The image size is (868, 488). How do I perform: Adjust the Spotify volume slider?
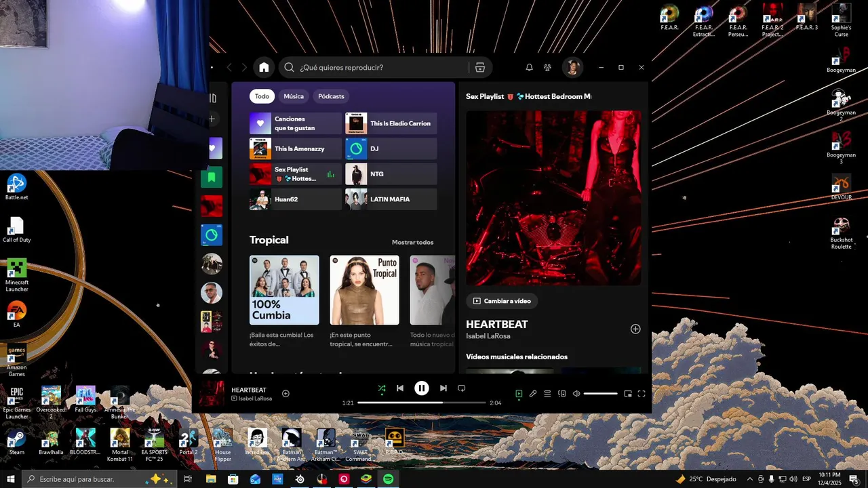[x=600, y=394]
